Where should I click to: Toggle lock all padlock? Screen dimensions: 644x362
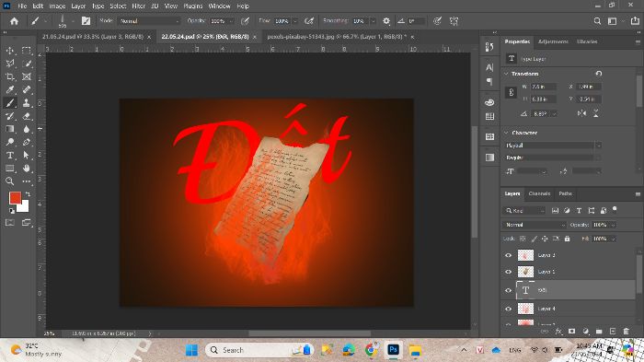tap(568, 239)
